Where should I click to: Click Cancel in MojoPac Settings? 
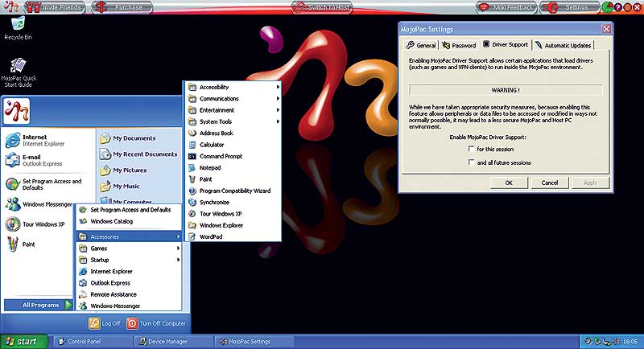pyautogui.click(x=550, y=183)
